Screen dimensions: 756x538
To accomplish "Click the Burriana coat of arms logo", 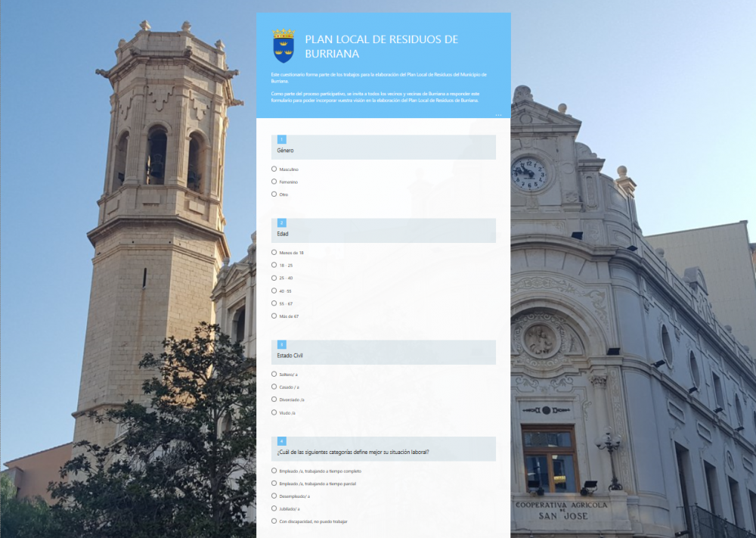I will pyautogui.click(x=283, y=45).
